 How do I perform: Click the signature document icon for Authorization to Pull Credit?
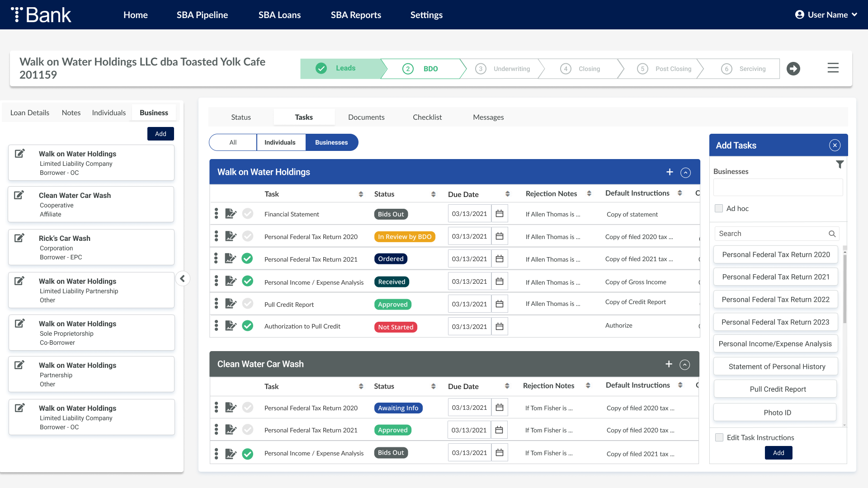(231, 326)
